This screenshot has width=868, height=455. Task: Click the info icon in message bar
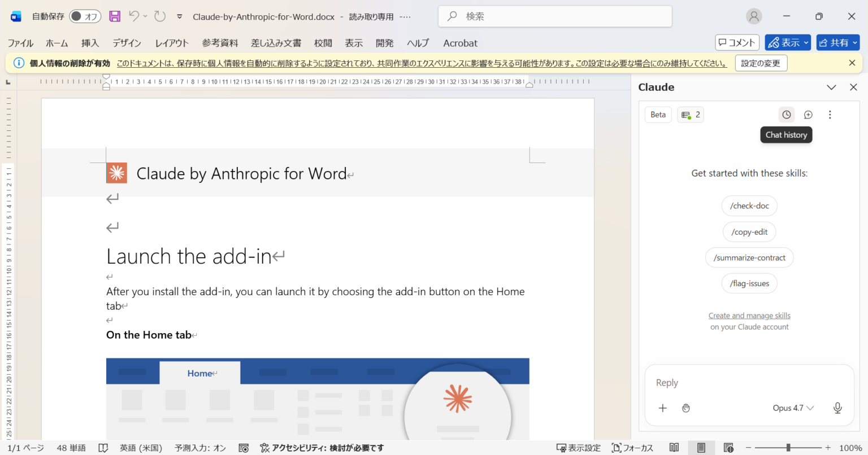click(x=19, y=63)
